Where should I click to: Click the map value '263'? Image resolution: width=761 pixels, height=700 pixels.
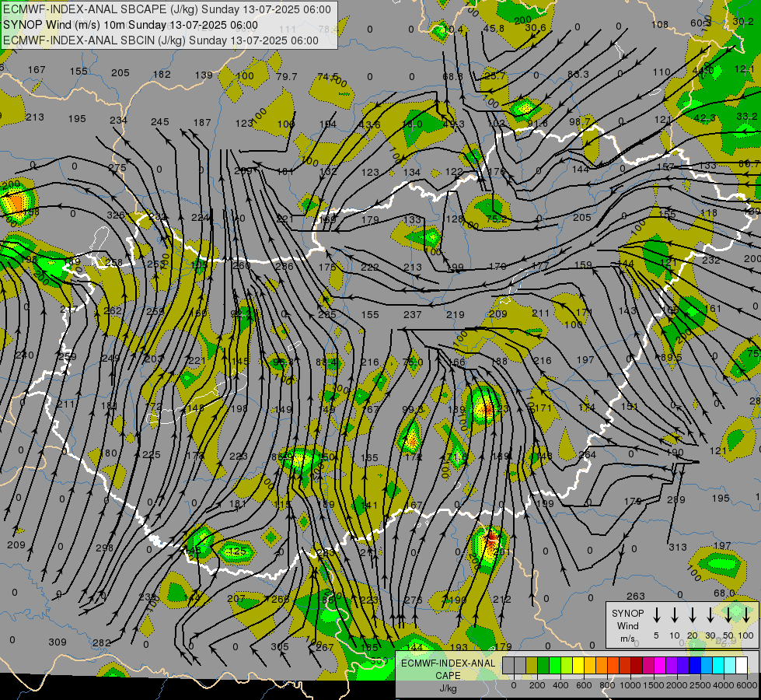tap(636, 596)
